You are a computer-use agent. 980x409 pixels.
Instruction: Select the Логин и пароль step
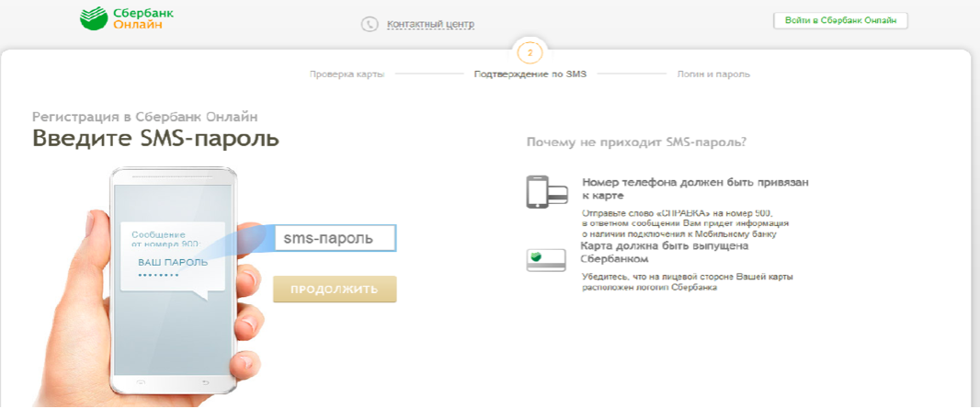(x=713, y=74)
